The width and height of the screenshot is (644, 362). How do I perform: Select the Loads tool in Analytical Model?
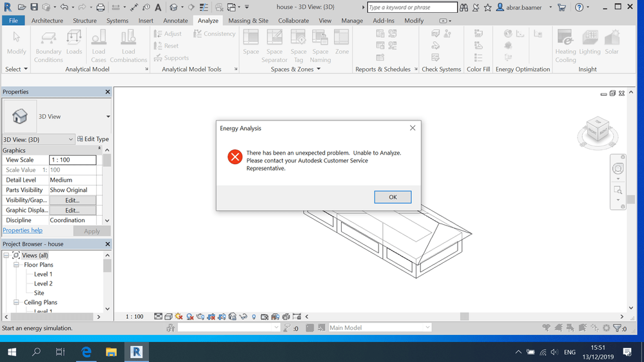pos(74,43)
